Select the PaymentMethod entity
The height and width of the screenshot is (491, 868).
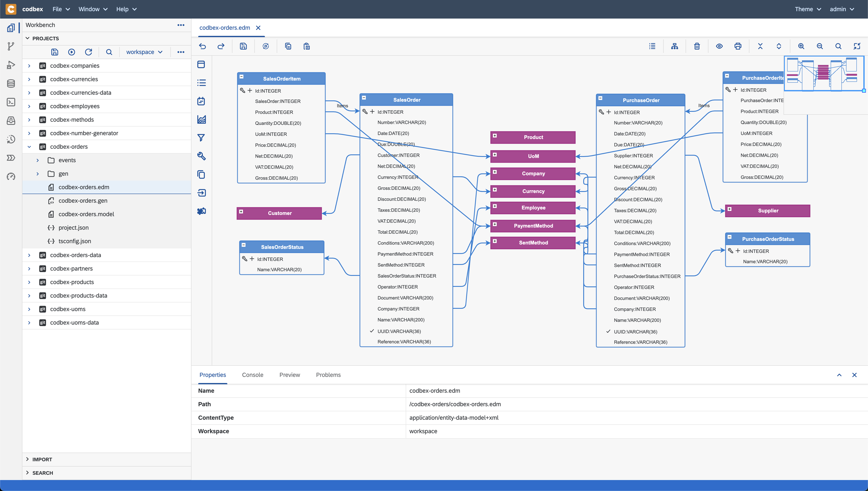coord(533,226)
